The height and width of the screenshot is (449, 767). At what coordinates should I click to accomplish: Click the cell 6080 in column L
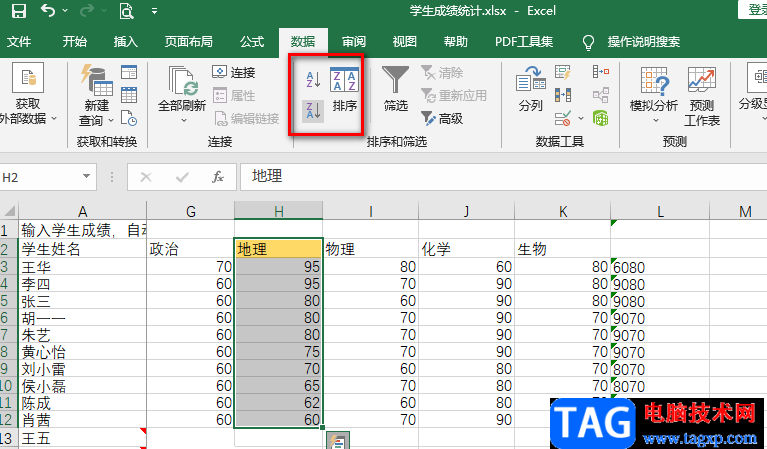660,267
